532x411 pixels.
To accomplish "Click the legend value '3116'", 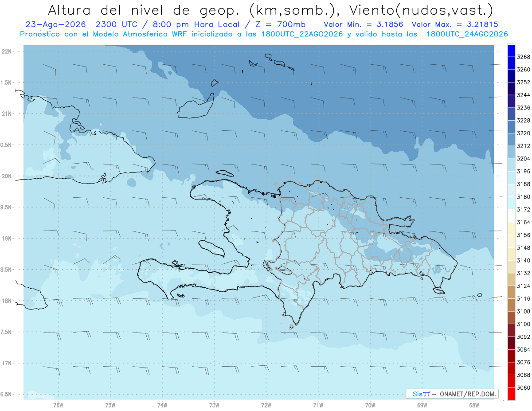I will pyautogui.click(x=524, y=298).
